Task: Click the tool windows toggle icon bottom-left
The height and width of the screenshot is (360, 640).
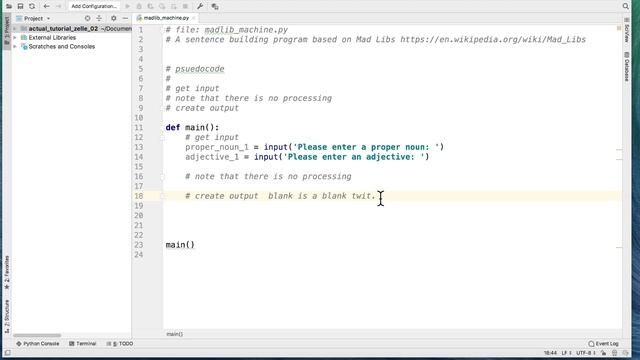Action: pos(7,353)
